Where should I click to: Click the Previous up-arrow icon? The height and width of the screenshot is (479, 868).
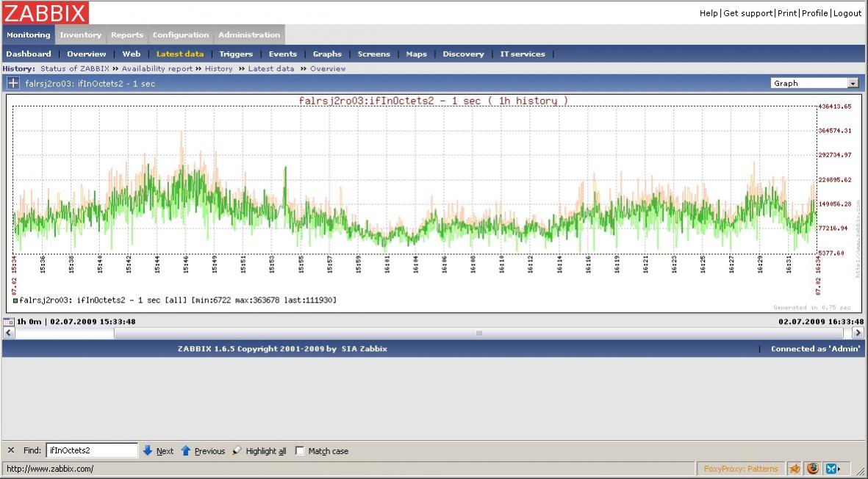tap(186, 450)
